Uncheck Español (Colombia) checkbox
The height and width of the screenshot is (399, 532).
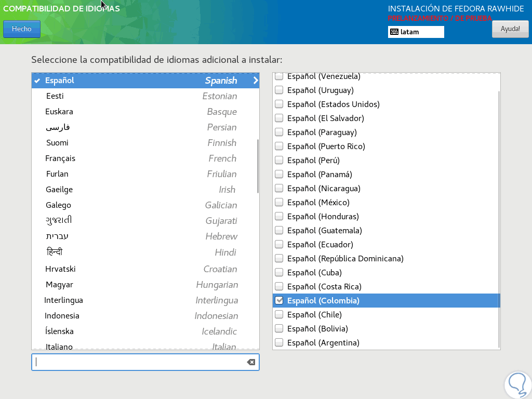coord(279,301)
